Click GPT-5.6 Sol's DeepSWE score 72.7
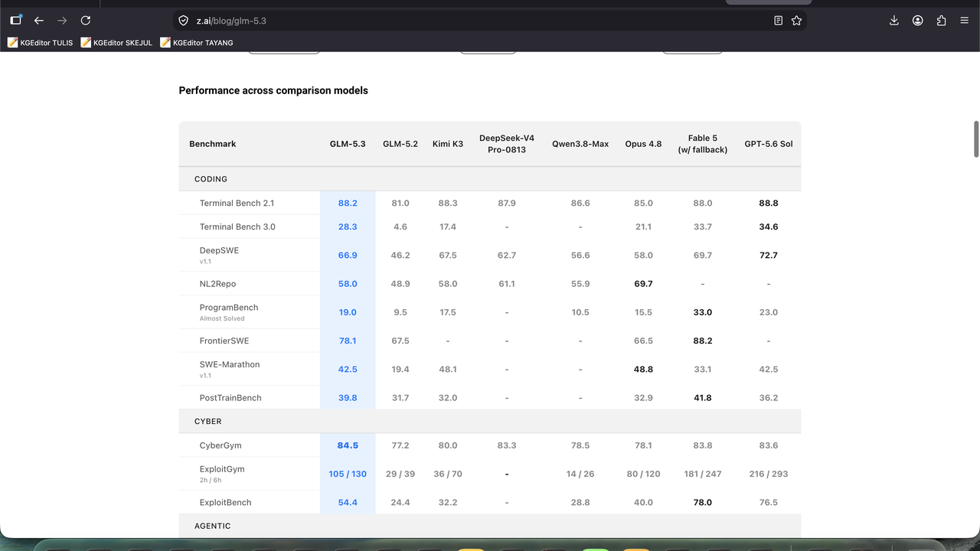 769,256
